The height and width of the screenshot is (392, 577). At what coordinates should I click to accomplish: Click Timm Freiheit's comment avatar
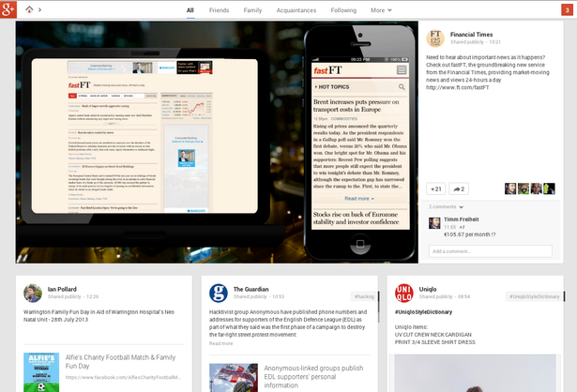pyautogui.click(x=434, y=223)
